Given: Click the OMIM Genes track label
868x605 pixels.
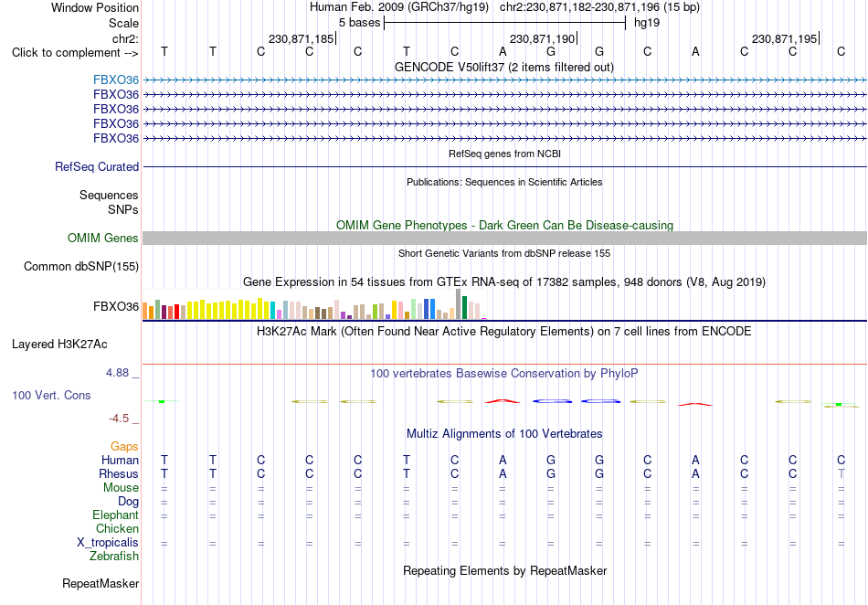Looking at the screenshot, I should click(103, 238).
